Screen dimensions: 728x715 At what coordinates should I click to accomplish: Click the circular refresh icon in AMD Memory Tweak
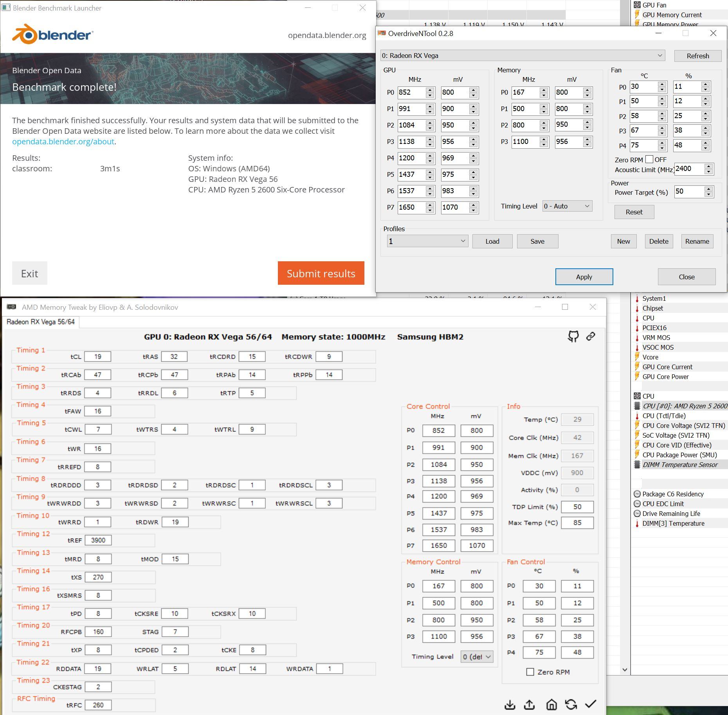571,704
